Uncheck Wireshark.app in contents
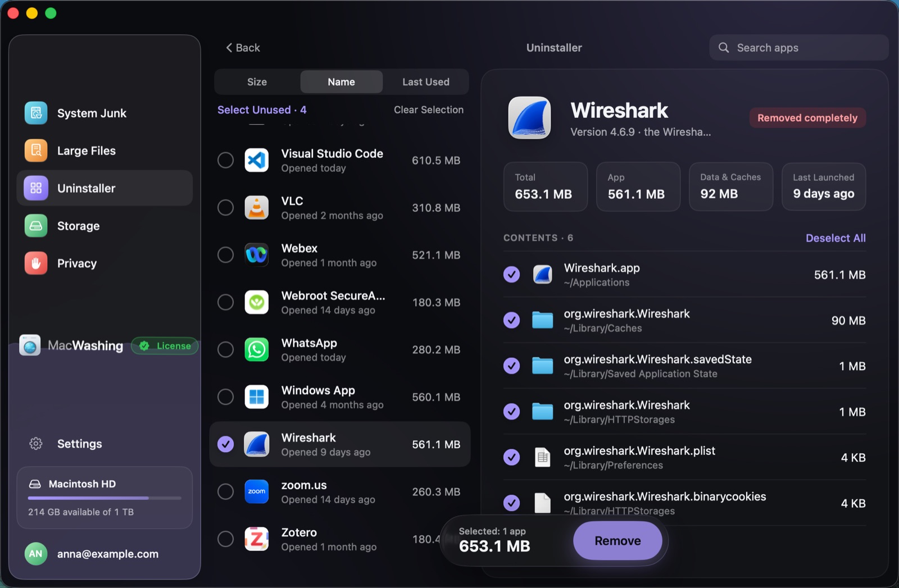The image size is (899, 588). click(511, 275)
